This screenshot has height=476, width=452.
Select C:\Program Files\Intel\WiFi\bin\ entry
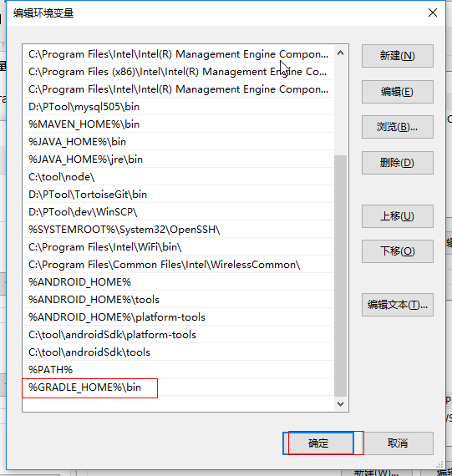coord(178,247)
